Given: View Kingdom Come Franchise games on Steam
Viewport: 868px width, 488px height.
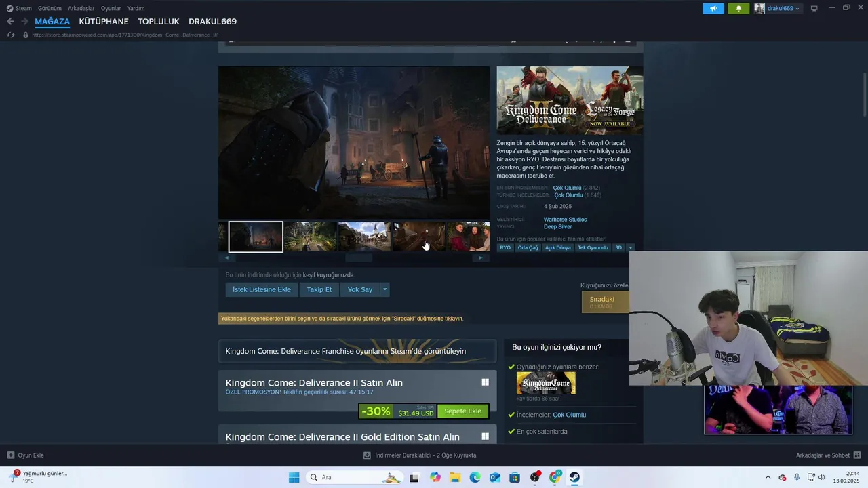Looking at the screenshot, I should pyautogui.click(x=357, y=351).
